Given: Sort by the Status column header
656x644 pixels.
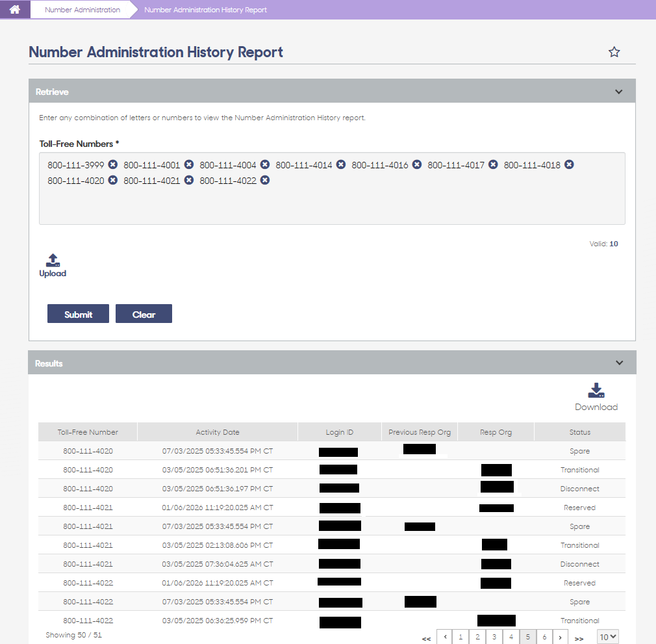Looking at the screenshot, I should point(580,432).
